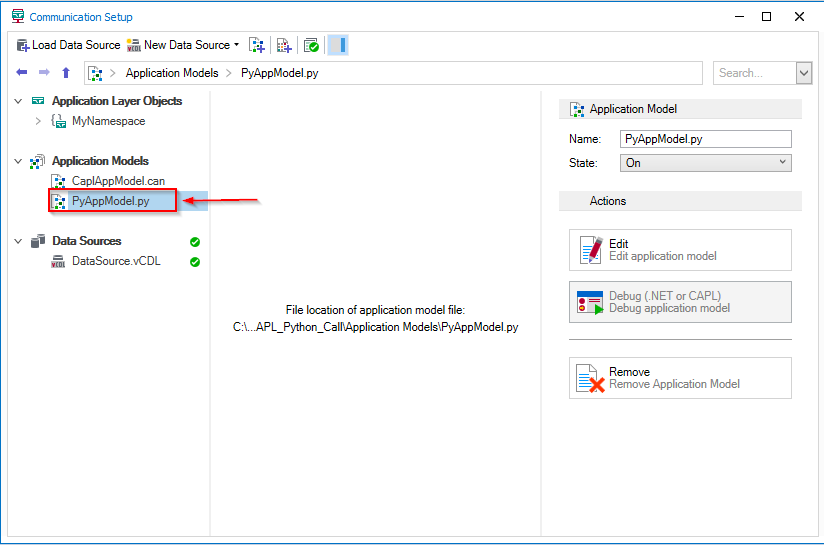Click the Edit application model button

click(680, 250)
